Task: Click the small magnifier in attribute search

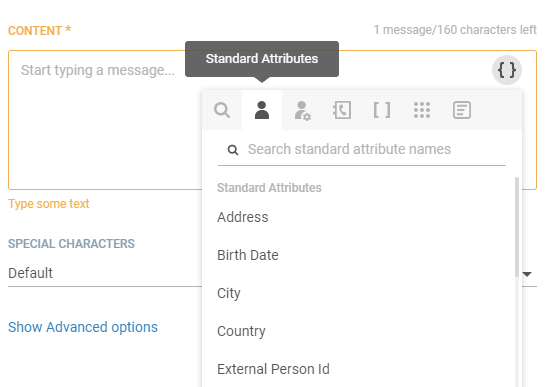Action: point(233,150)
